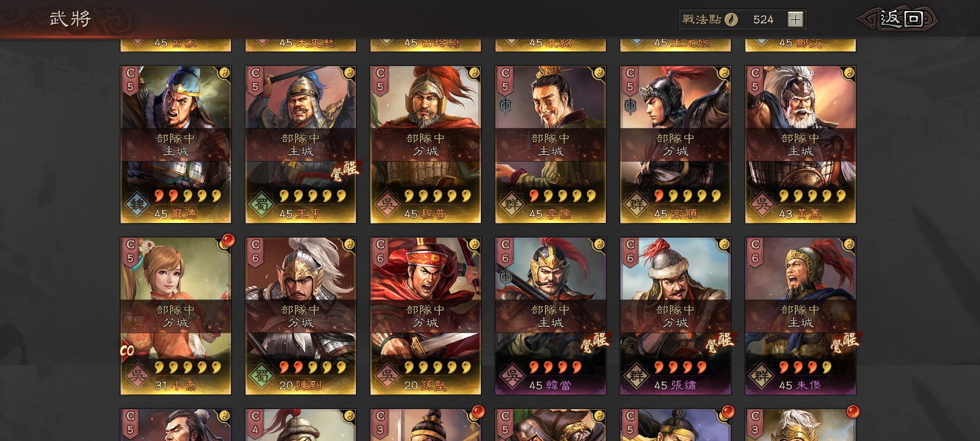980x441 pixels.
Task: Open the 高順 general card
Action: [676, 145]
